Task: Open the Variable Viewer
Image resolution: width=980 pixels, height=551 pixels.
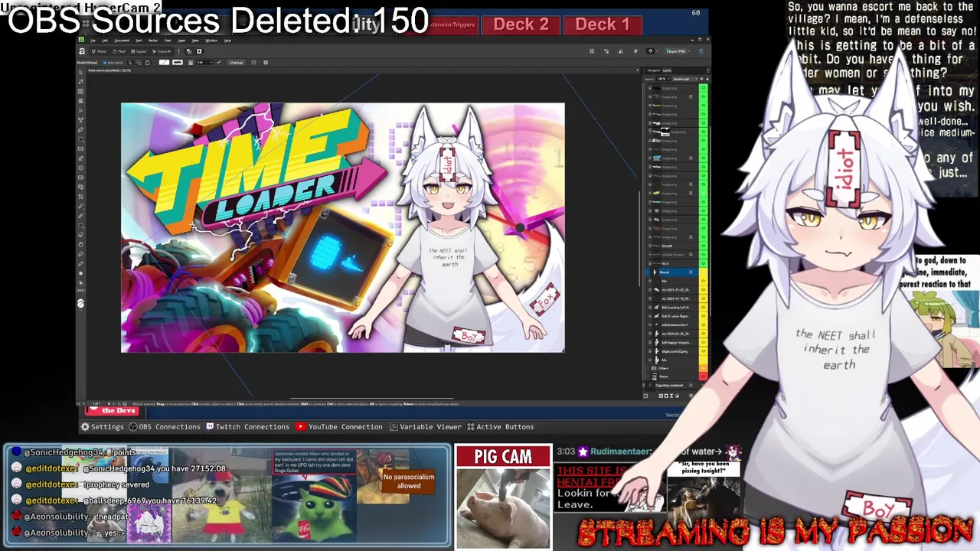Action: pos(426,426)
